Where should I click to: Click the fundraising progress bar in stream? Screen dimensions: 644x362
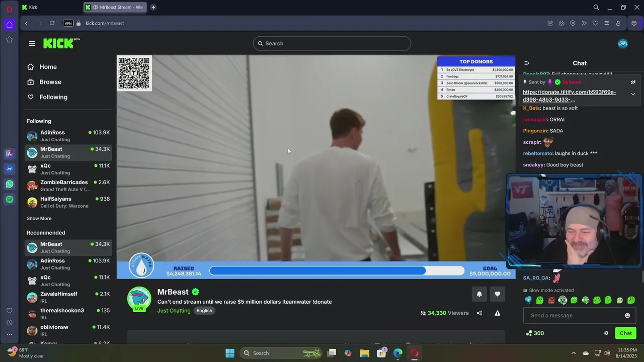(x=337, y=271)
